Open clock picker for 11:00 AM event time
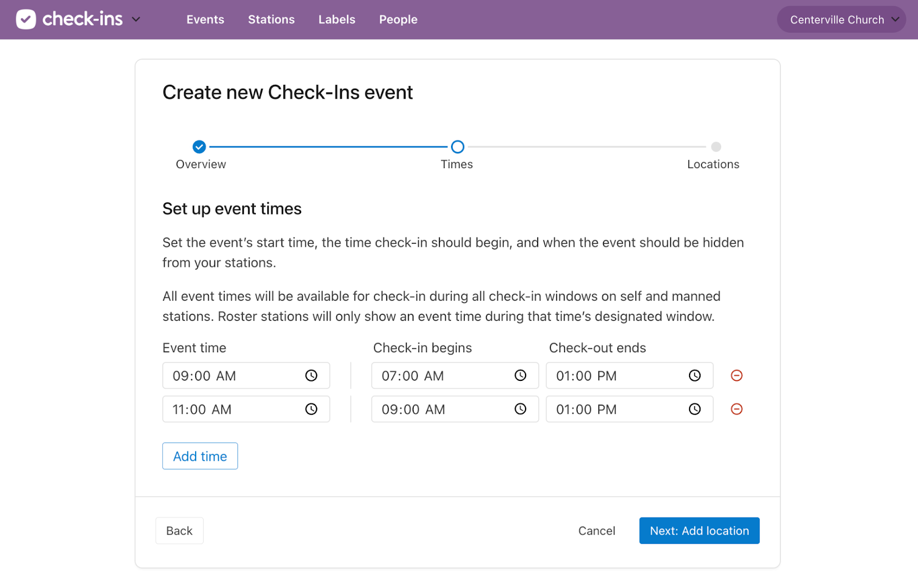The image size is (918, 588). [x=311, y=409]
